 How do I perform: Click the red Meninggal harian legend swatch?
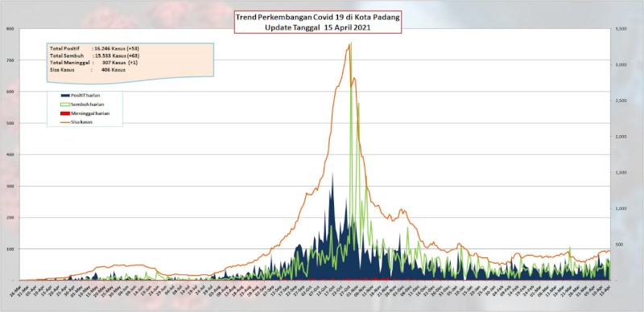point(65,113)
